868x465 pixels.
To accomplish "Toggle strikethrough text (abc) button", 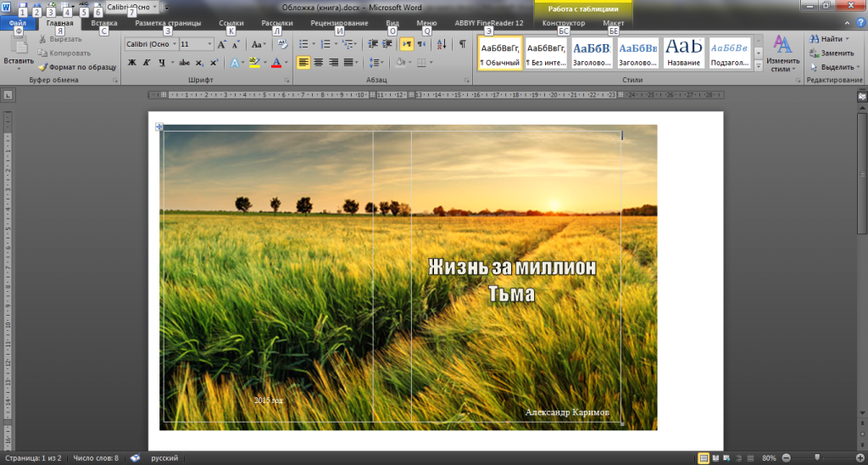I will click(184, 63).
